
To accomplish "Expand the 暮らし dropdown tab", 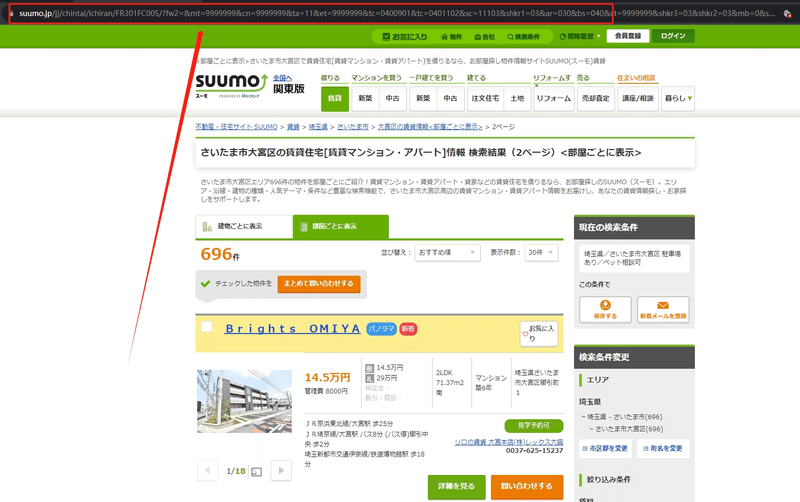I will coord(678,98).
